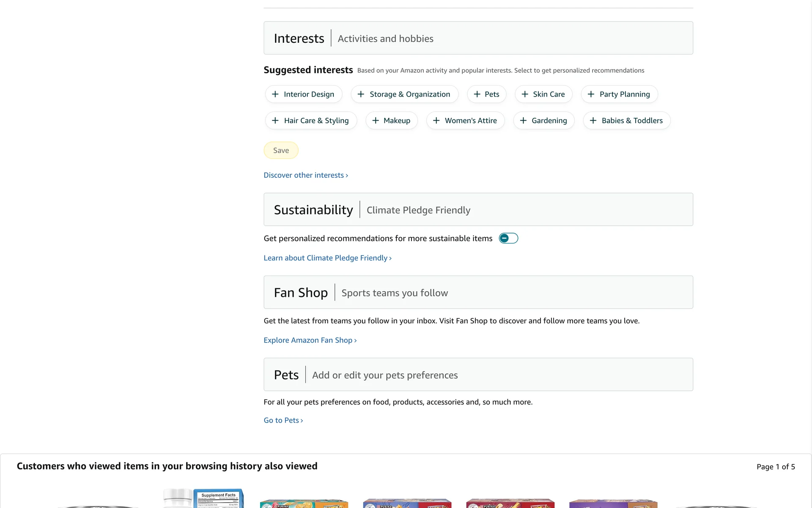Add Women's Attire interest
Image resolution: width=812 pixels, height=508 pixels.
point(465,121)
